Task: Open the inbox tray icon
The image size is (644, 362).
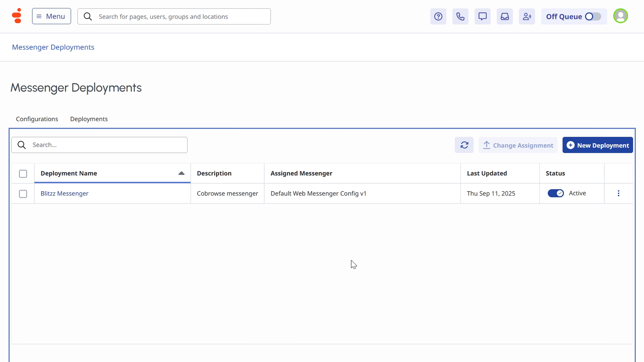Action: point(504,16)
